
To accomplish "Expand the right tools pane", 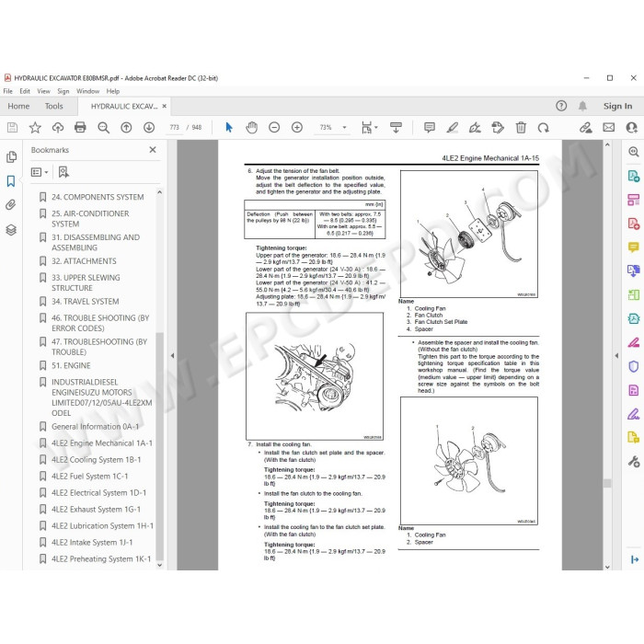I will [x=635, y=559].
